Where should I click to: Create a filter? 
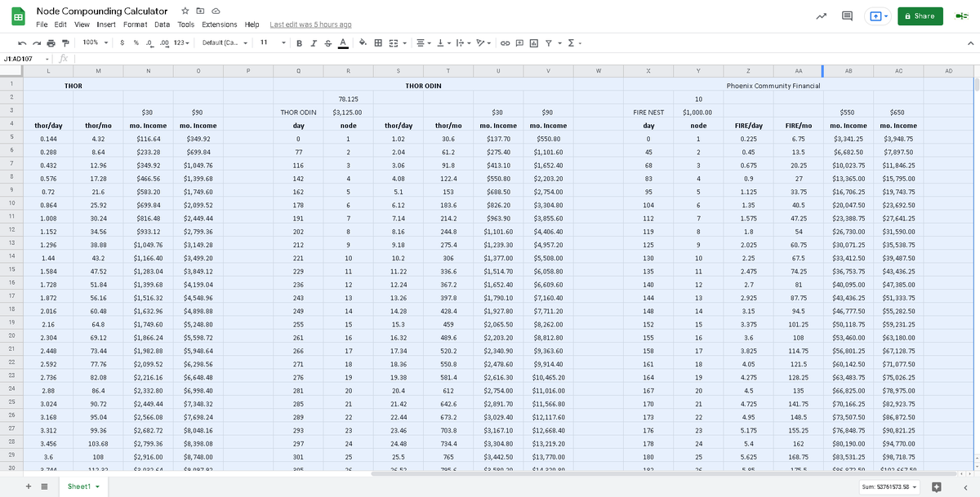click(x=550, y=42)
